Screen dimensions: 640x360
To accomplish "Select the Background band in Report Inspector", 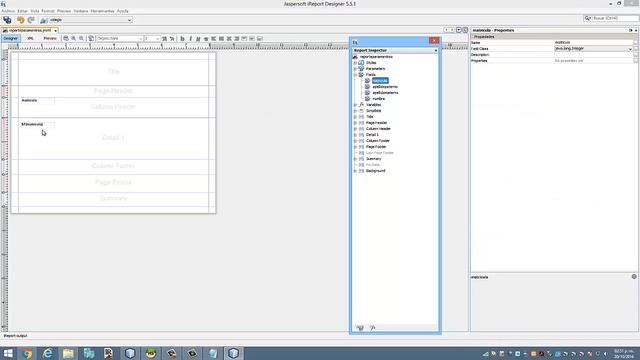I will (376, 171).
